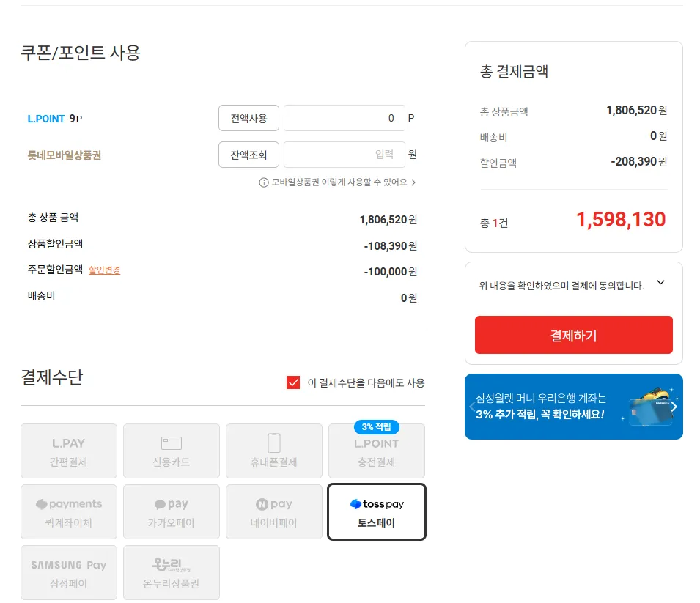This screenshot has height=603, width=700.
Task: Choose Onnuri gift certificate payment
Action: click(171, 572)
